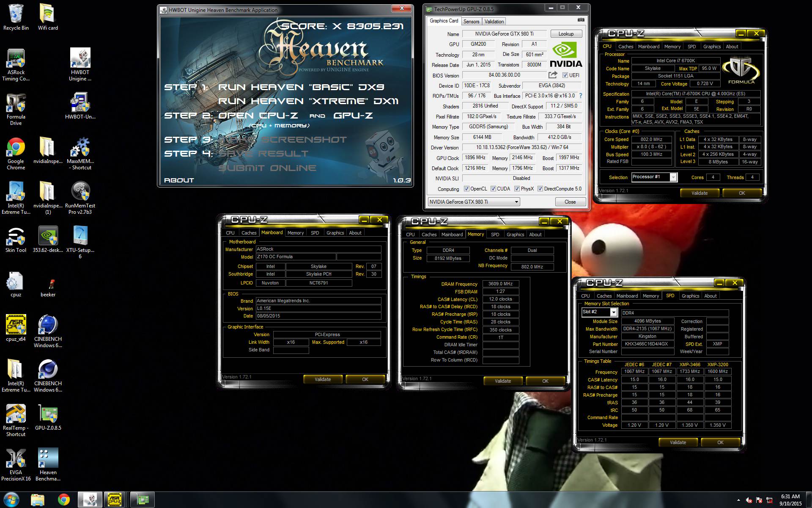This screenshot has height=508, width=812.
Task: Open Google Chrome desktop icon
Action: 16,153
